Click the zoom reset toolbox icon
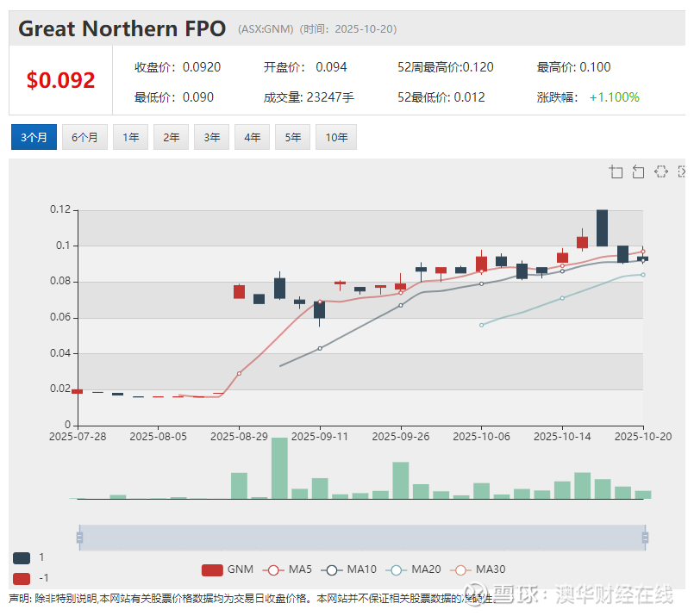Image resolution: width=694 pixels, height=616 pixels. click(x=638, y=171)
